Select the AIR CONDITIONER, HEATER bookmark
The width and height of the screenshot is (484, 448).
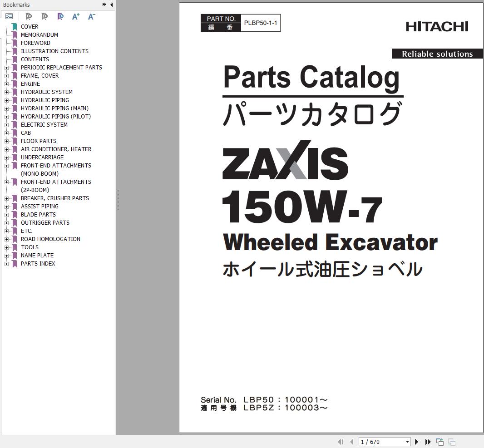tap(56, 149)
